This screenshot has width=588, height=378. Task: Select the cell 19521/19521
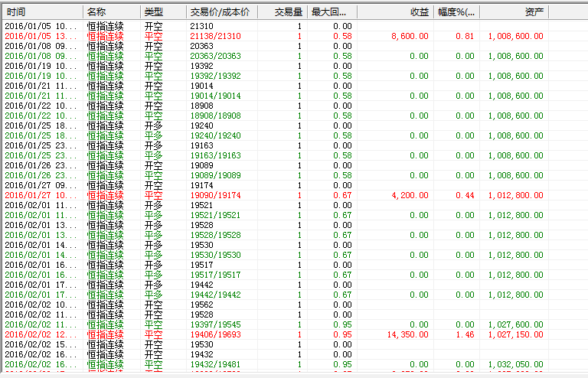click(x=216, y=215)
